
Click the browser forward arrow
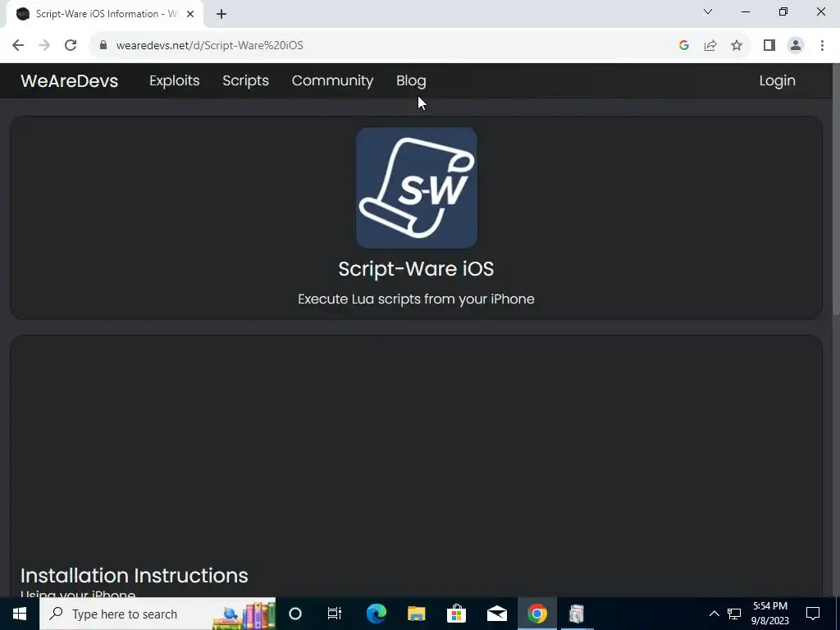[44, 46]
